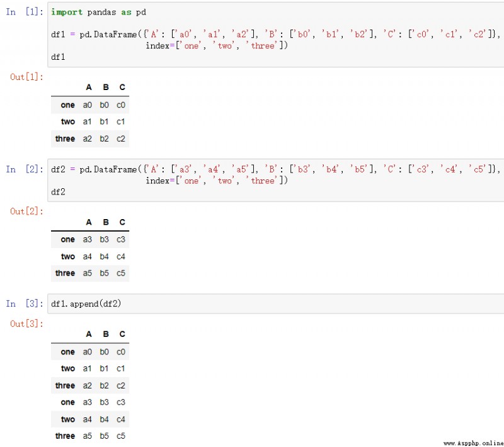The image size is (504, 447).
Task: Select the Out[3]: prompt label
Action: click(26, 324)
